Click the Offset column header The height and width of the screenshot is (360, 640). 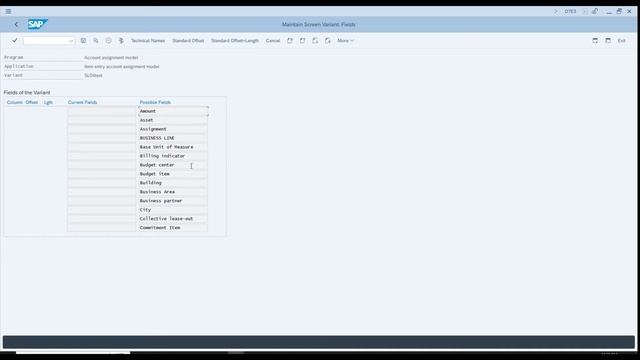[x=31, y=102]
